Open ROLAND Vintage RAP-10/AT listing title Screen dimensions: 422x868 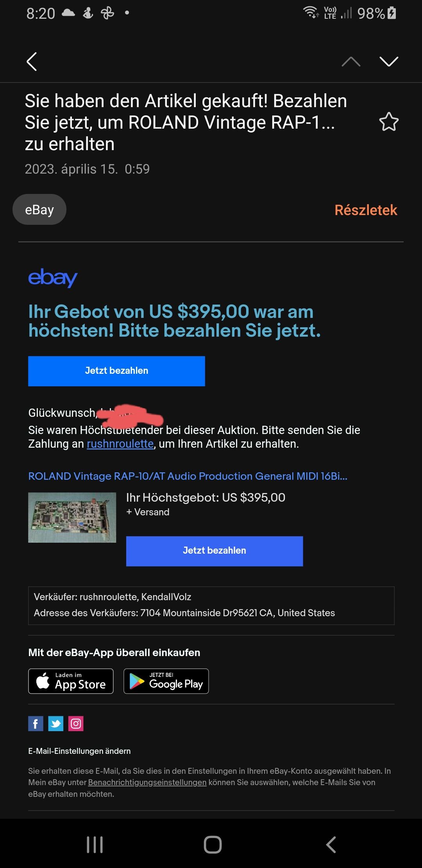point(188,476)
